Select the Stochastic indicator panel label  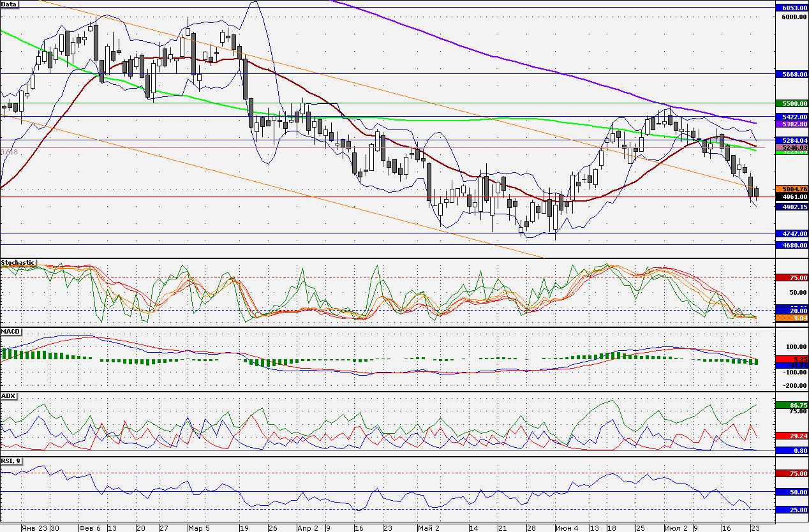tap(19, 262)
